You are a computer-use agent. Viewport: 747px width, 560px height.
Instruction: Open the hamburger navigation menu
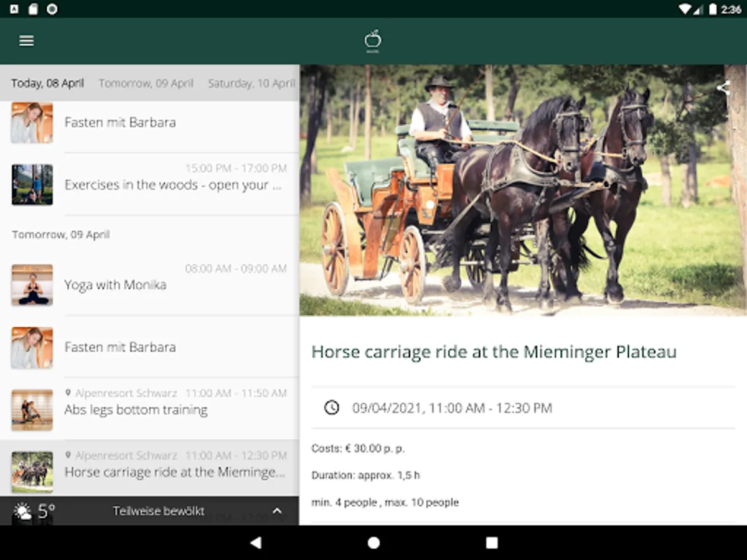coord(26,41)
